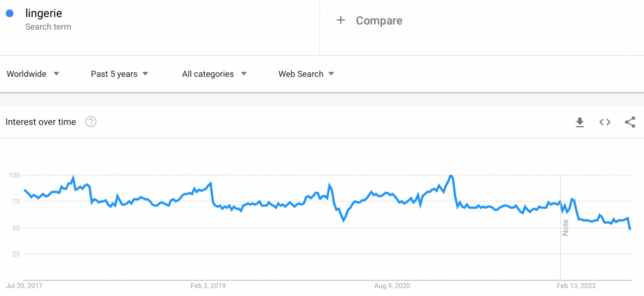The height and width of the screenshot is (296, 644).
Task: Open the embed code icon
Action: tap(605, 122)
